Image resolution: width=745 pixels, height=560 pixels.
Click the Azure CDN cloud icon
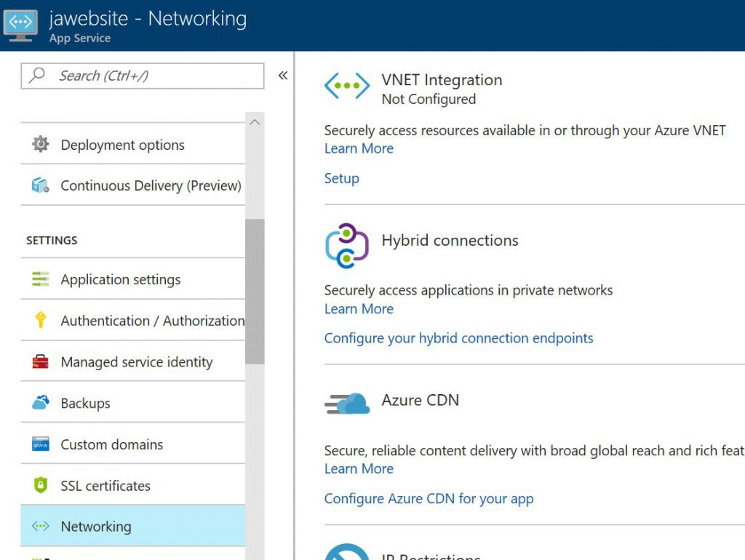click(x=347, y=404)
